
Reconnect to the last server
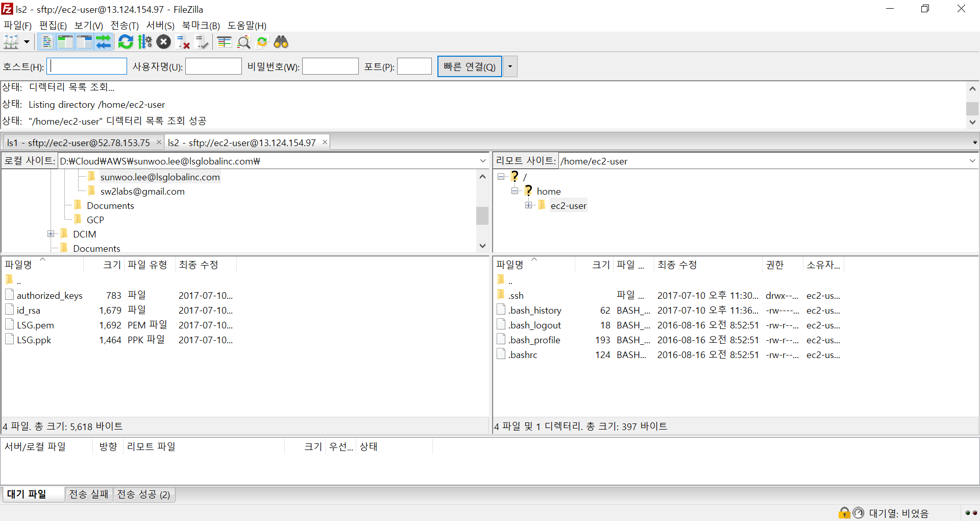click(x=202, y=42)
